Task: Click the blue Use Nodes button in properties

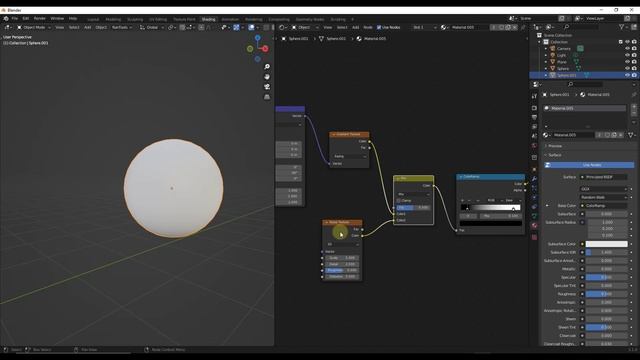Action: 589,165
